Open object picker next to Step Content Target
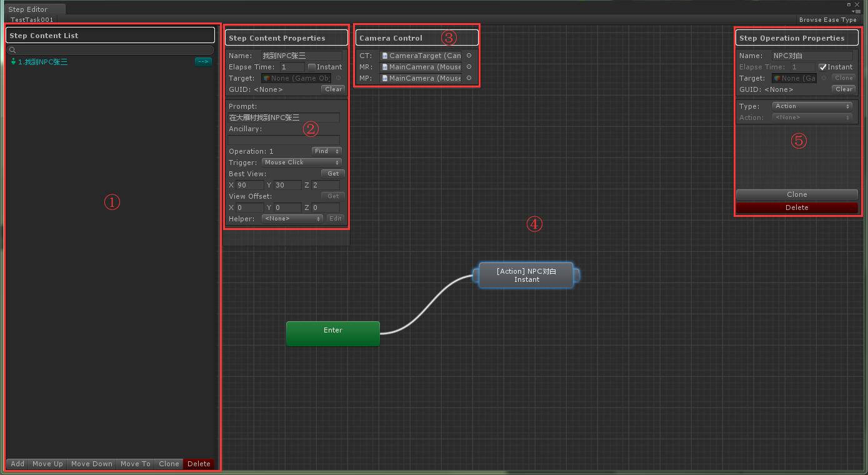 pos(338,78)
